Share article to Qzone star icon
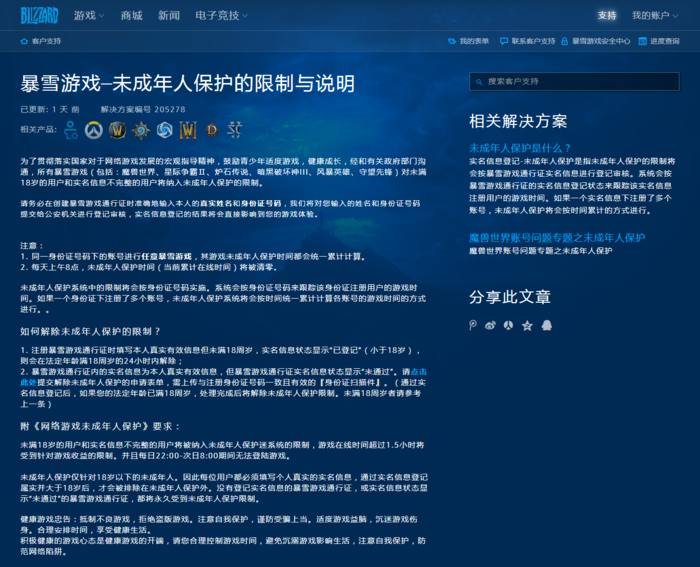The height and width of the screenshot is (567, 700). pyautogui.click(x=527, y=325)
